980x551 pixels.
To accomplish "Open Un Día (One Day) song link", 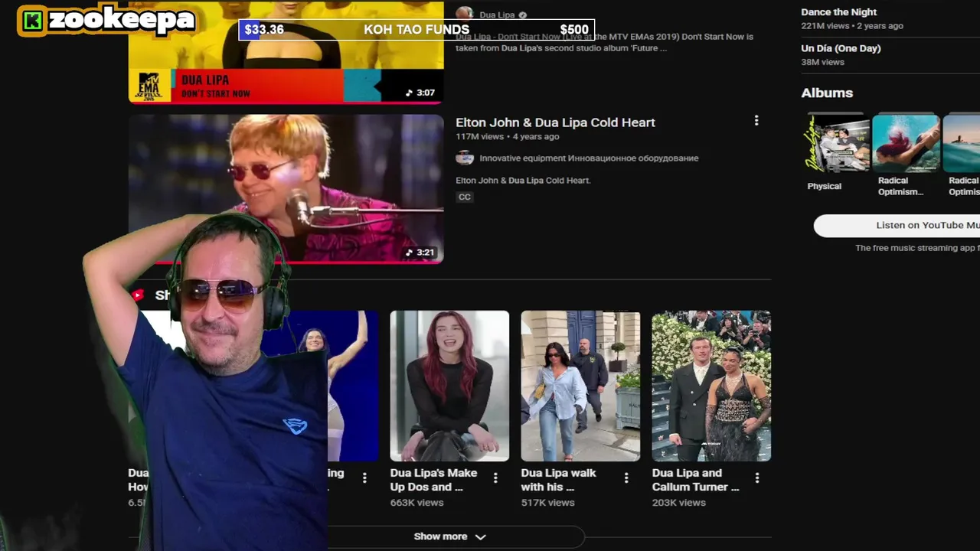I will (841, 48).
